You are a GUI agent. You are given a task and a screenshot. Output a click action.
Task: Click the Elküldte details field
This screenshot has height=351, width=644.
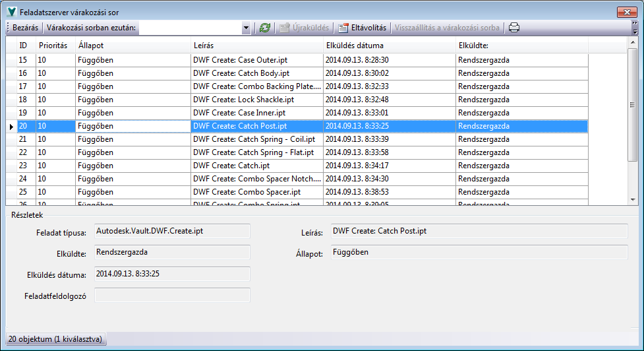pyautogui.click(x=172, y=252)
